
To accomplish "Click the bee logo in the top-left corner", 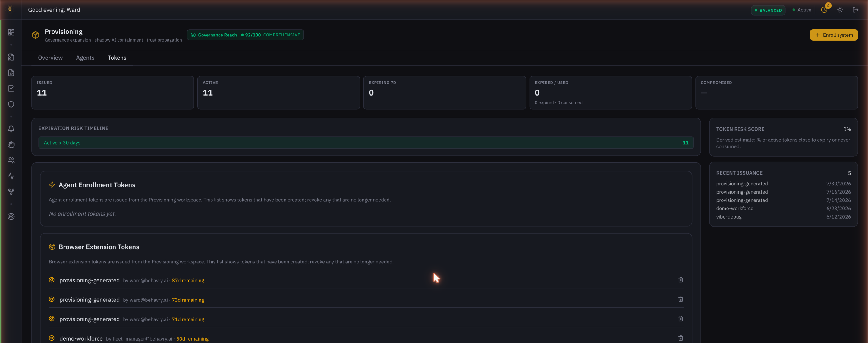I will [10, 9].
